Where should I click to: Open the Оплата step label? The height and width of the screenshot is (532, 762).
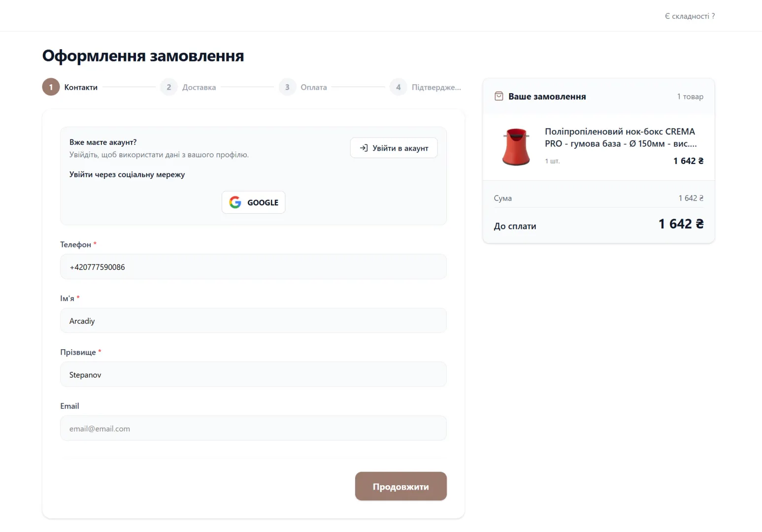314,87
